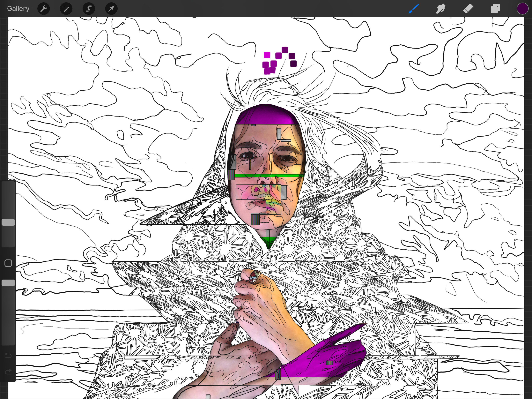The image size is (532, 399).
Task: Tap the undo arrow in sidebar
Action: click(8, 355)
